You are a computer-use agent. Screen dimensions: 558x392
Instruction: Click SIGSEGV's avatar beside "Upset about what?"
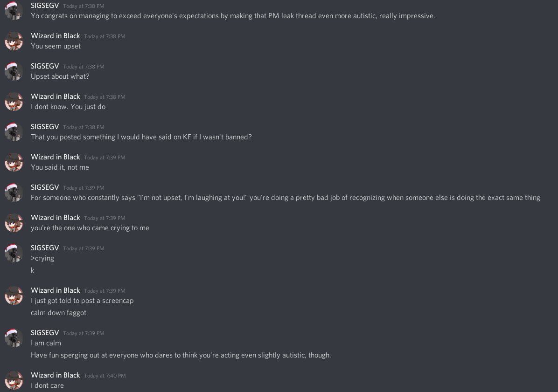coord(14,71)
